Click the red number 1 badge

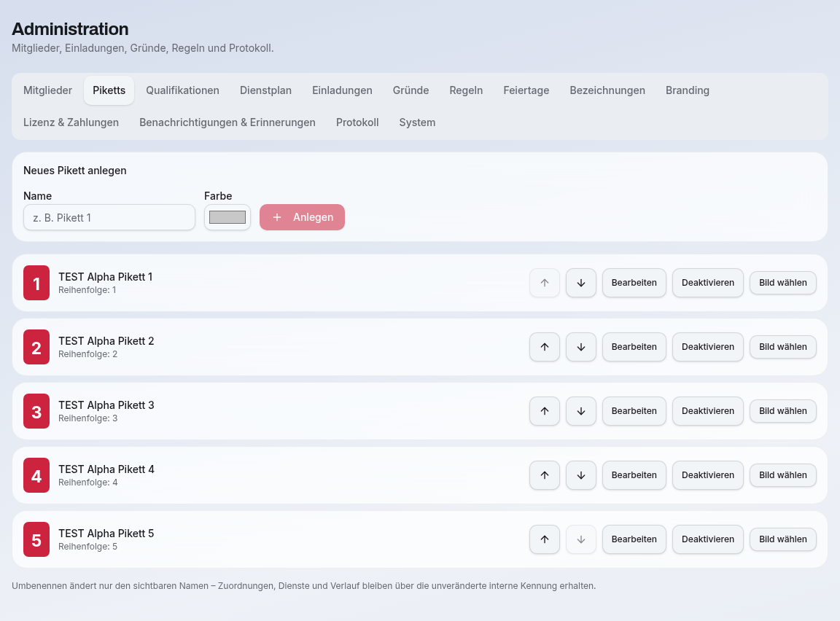coord(36,283)
